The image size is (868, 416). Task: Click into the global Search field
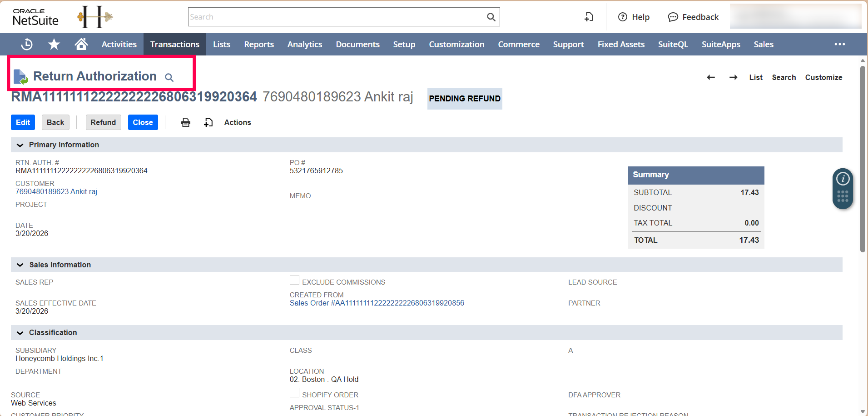coord(336,17)
